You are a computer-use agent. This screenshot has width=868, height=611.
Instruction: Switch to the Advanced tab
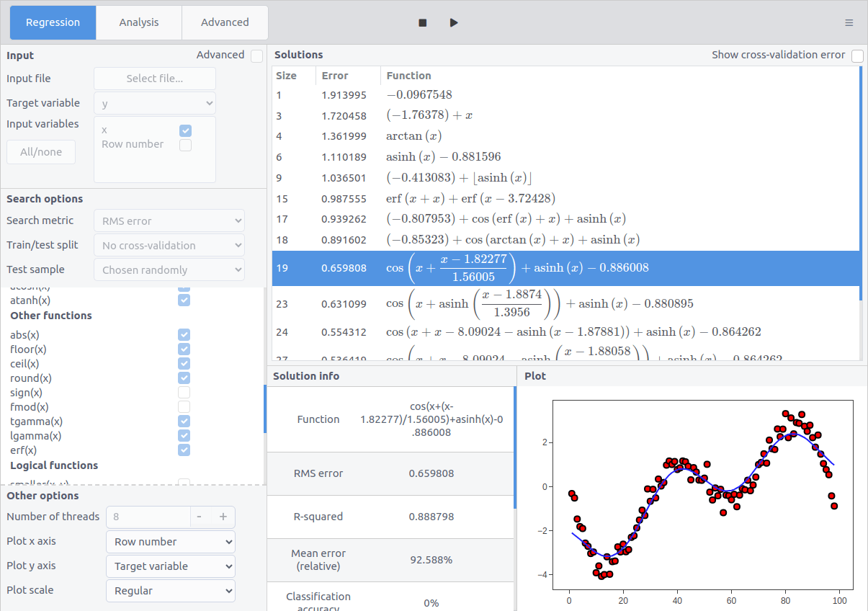coord(224,22)
